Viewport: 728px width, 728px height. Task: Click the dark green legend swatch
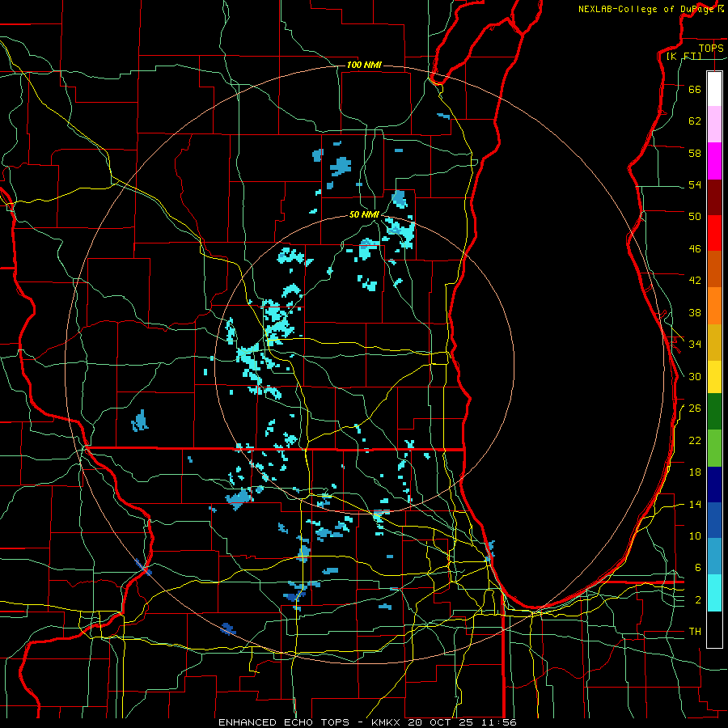pyautogui.click(x=714, y=412)
